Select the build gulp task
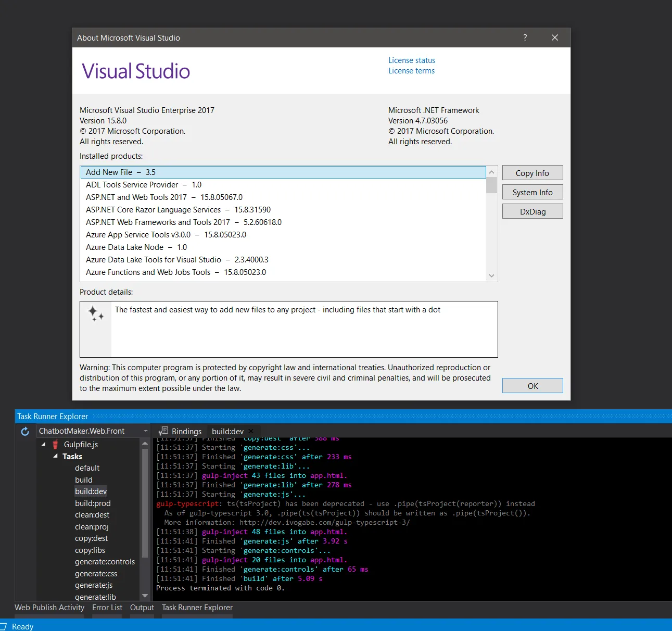The width and height of the screenshot is (672, 631). 84,480
